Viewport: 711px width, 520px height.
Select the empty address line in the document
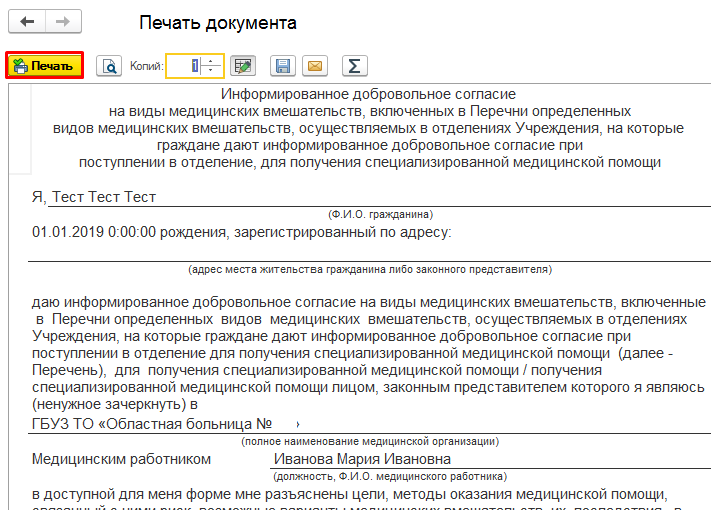(x=368, y=252)
